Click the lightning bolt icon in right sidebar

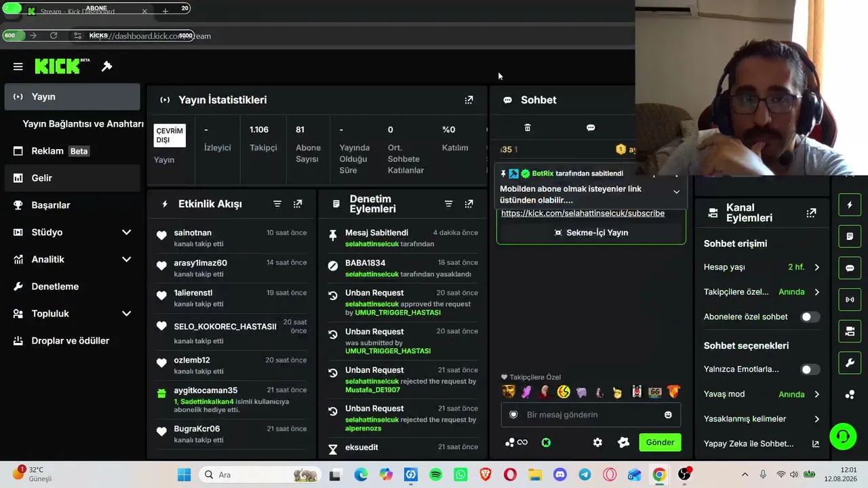(x=850, y=205)
